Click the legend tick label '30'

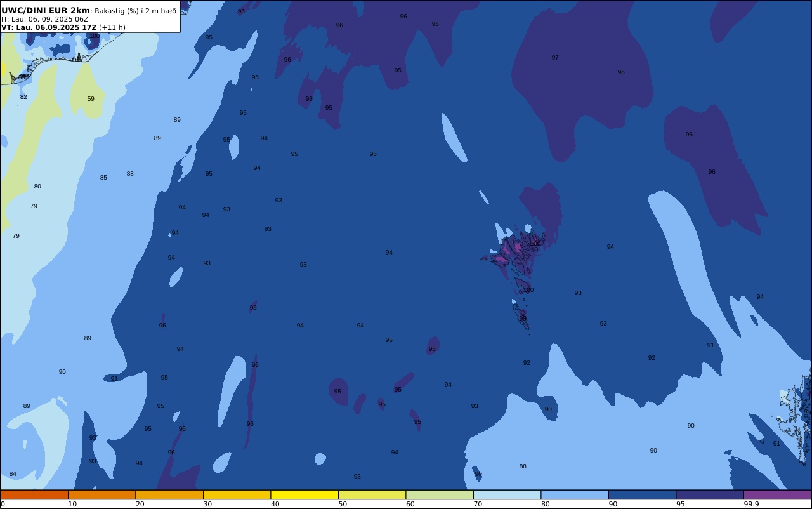[207, 504]
